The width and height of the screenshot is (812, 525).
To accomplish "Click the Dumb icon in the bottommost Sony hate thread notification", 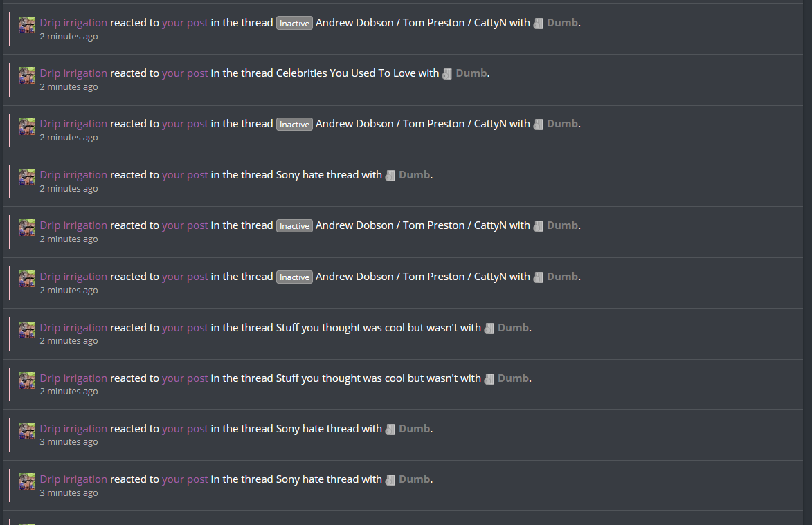I will point(390,480).
